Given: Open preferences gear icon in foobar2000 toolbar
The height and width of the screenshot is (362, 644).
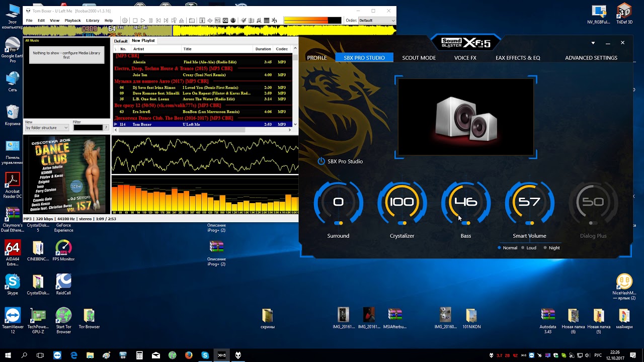Looking at the screenshot, I should (125, 21).
